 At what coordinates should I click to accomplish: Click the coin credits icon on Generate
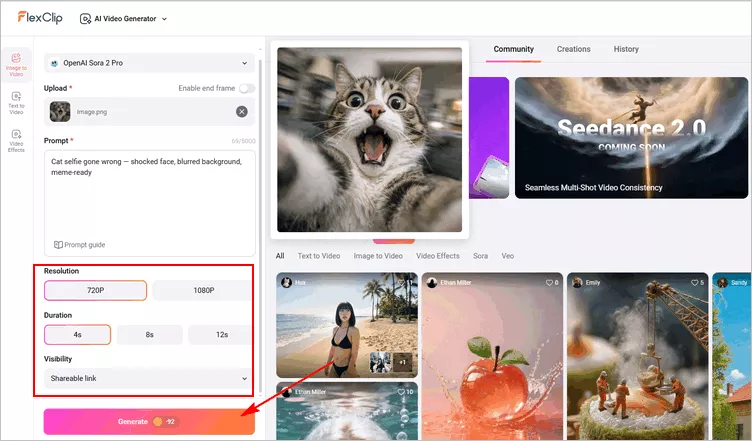point(157,422)
